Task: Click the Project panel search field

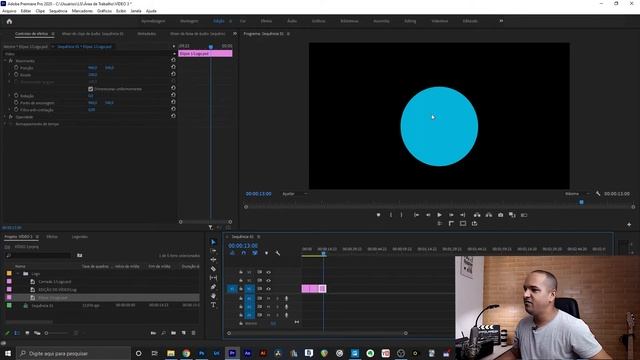Action: click(x=39, y=256)
